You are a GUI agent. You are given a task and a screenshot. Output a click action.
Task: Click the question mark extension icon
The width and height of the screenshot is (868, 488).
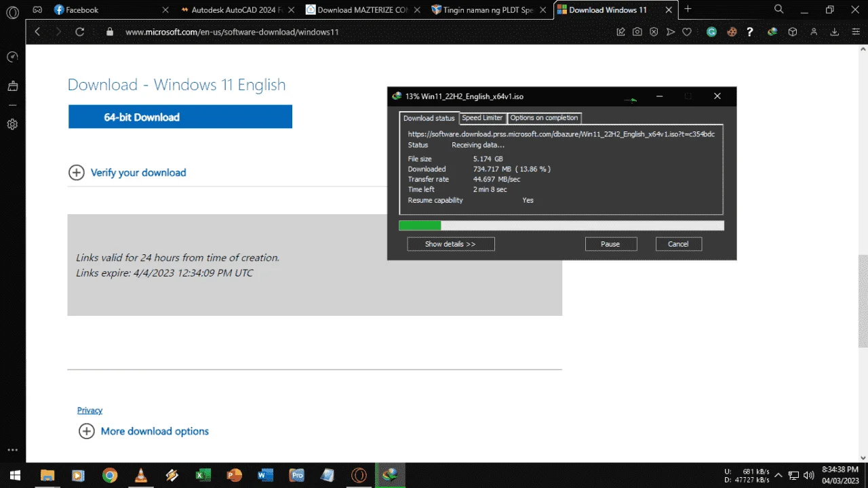(750, 32)
